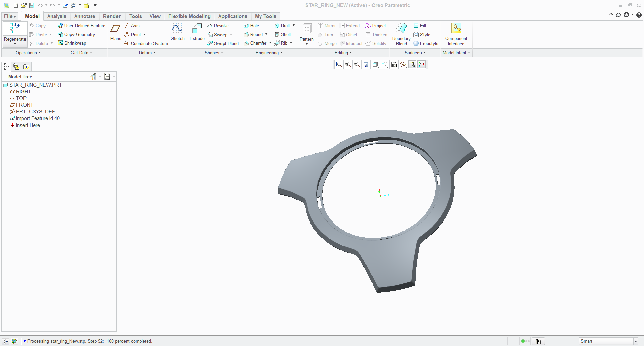Image resolution: width=644 pixels, height=346 pixels.
Task: Toggle spin center display
Action: point(422,64)
